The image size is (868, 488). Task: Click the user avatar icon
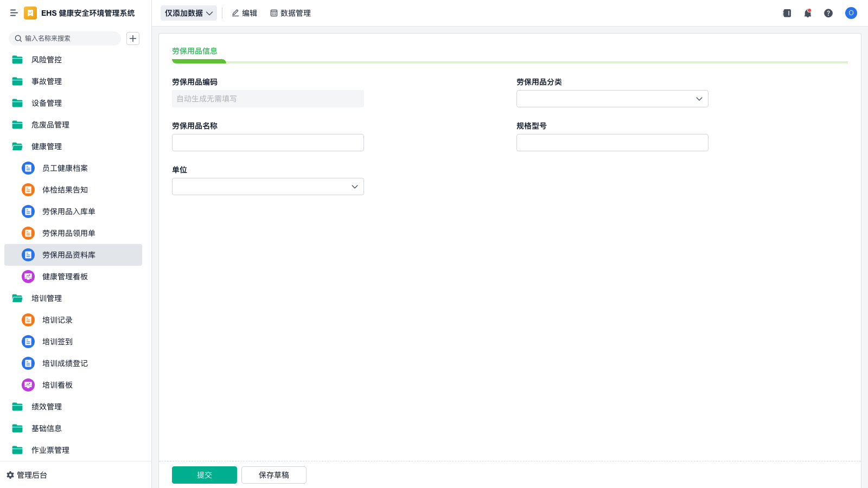[x=851, y=13]
